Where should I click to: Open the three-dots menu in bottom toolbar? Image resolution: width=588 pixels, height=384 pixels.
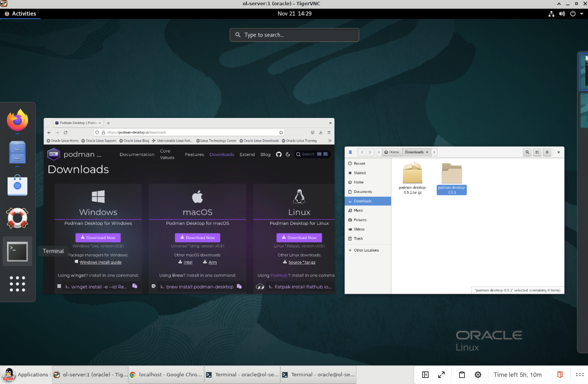click(580, 375)
